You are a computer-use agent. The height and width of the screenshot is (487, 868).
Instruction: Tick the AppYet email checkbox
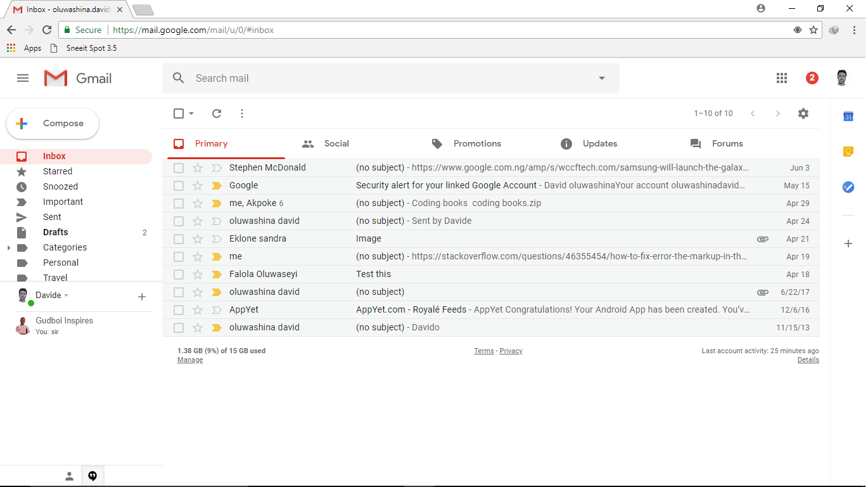click(179, 310)
